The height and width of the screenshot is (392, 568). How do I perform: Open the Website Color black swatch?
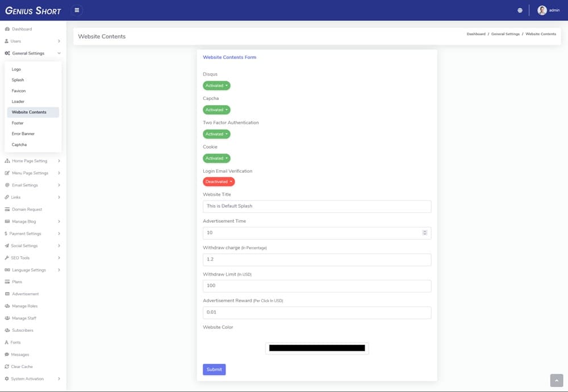click(317, 348)
